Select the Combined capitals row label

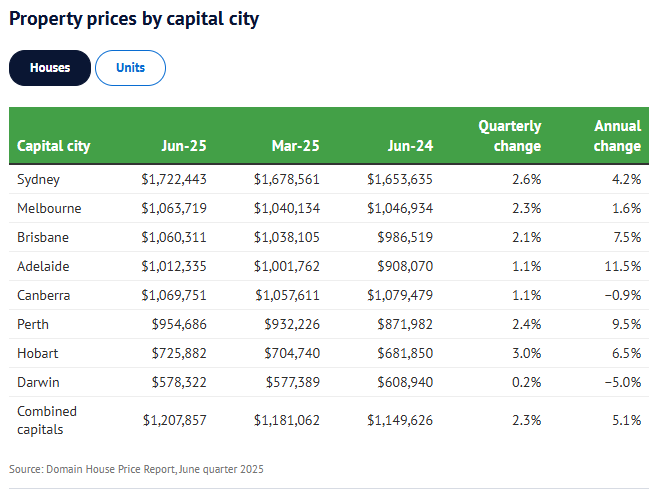pyautogui.click(x=47, y=420)
